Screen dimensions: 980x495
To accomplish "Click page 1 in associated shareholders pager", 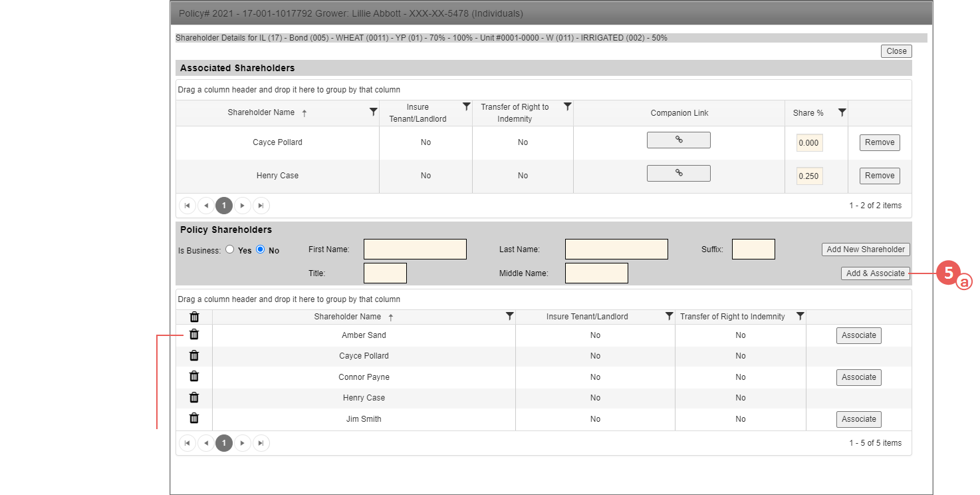I will coord(224,206).
